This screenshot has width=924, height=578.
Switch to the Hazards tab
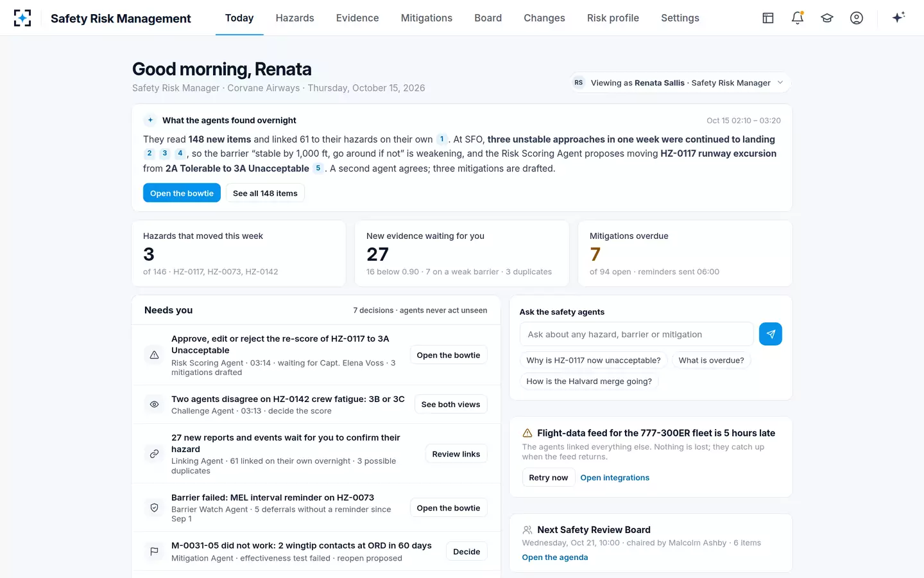pyautogui.click(x=295, y=18)
